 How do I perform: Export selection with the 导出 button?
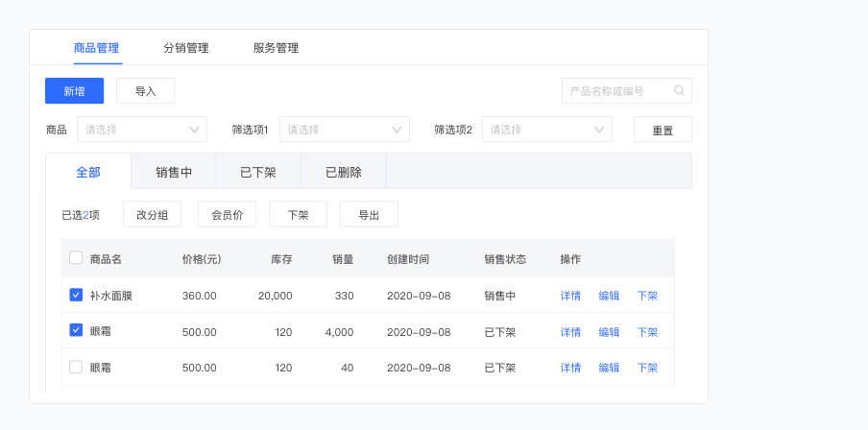coord(369,215)
